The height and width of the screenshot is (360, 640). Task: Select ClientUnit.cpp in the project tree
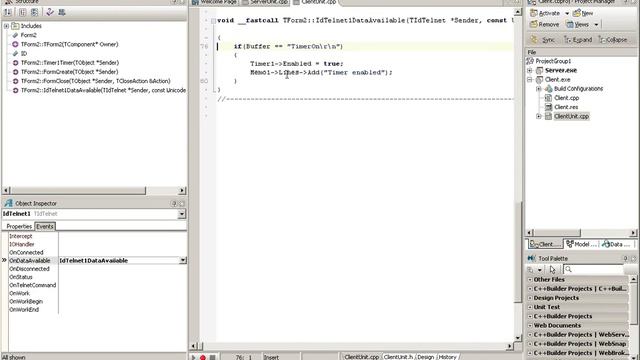[571, 116]
